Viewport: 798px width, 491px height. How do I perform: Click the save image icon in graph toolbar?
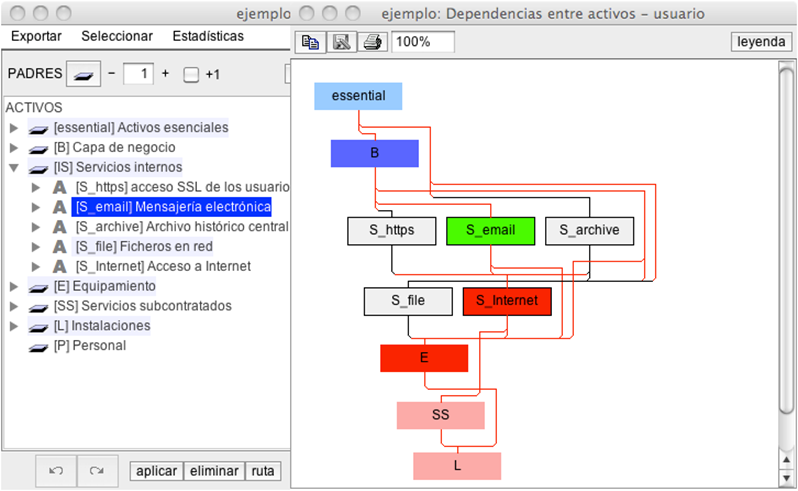pyautogui.click(x=341, y=43)
